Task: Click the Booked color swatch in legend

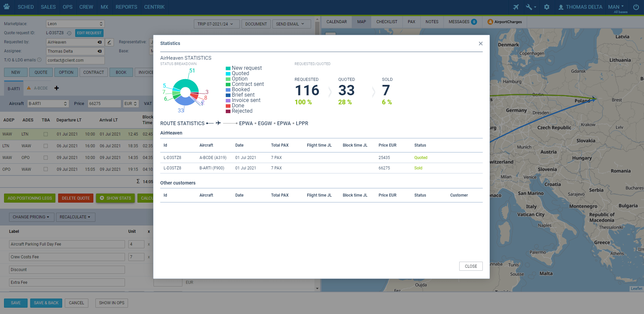Action: (x=228, y=90)
